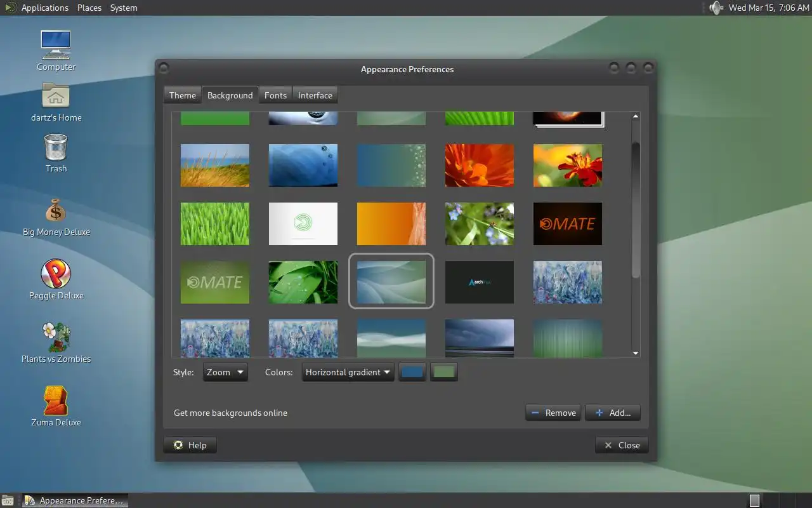The image size is (812, 508).
Task: Select the Zuma Deluxe icon
Action: (x=56, y=406)
